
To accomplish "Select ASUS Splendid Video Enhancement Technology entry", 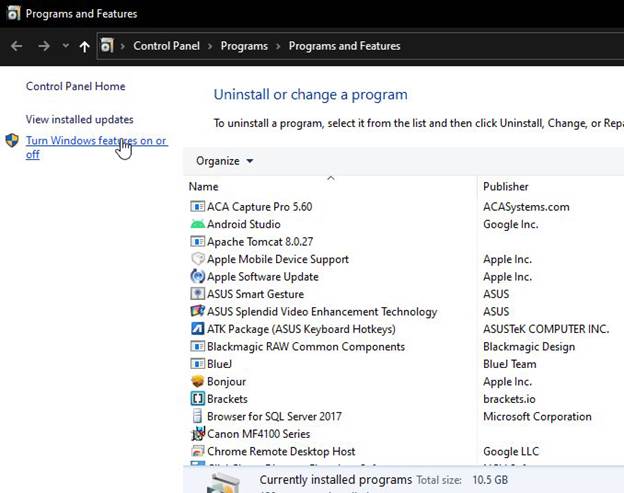I will tap(322, 312).
